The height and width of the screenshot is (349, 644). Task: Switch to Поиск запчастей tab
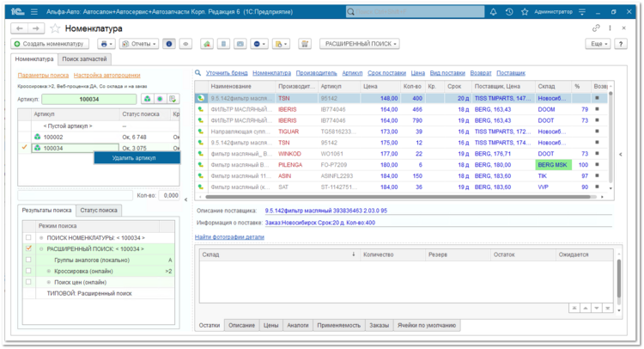[84, 59]
